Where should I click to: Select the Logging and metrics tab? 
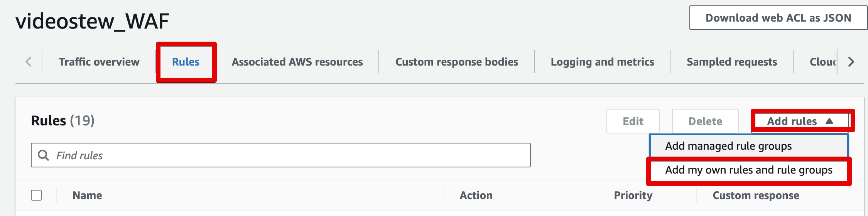pyautogui.click(x=603, y=62)
